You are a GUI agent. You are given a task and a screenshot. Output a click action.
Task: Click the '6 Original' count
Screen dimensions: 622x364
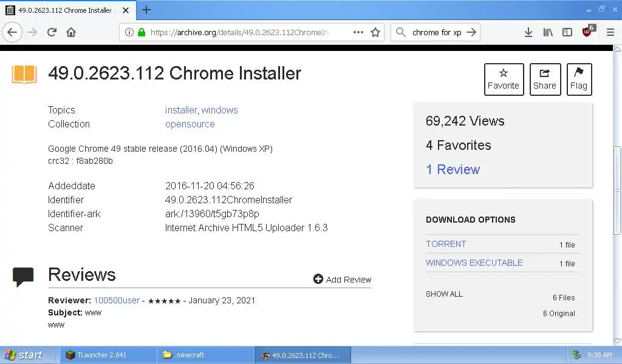559,313
